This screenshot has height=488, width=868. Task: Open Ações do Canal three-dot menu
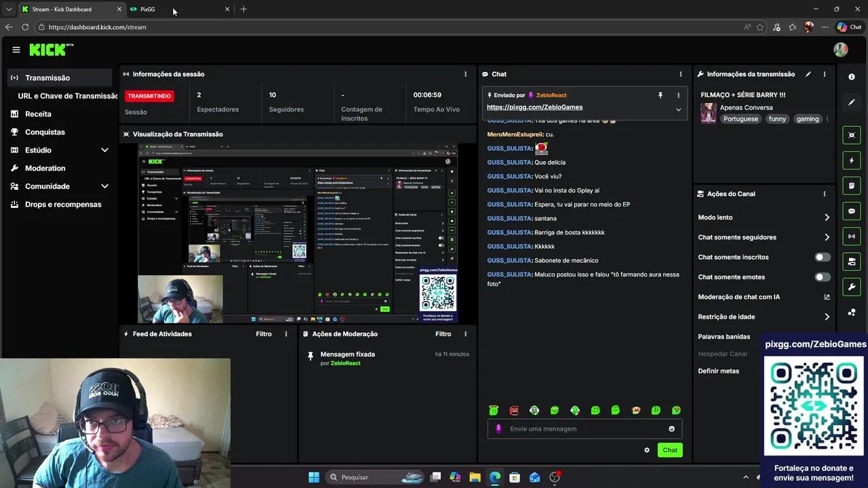(825, 194)
